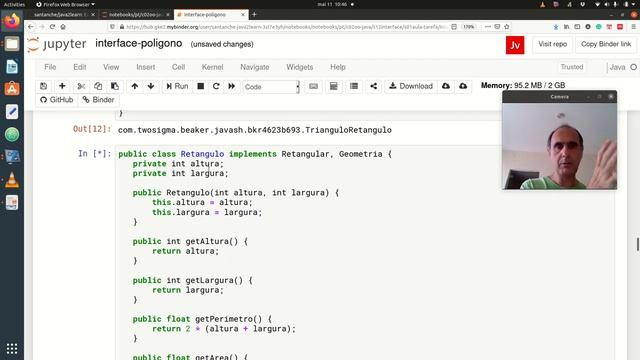This screenshot has width=640, height=360.
Task: Launch Firefox from the dock
Action: coord(12,20)
